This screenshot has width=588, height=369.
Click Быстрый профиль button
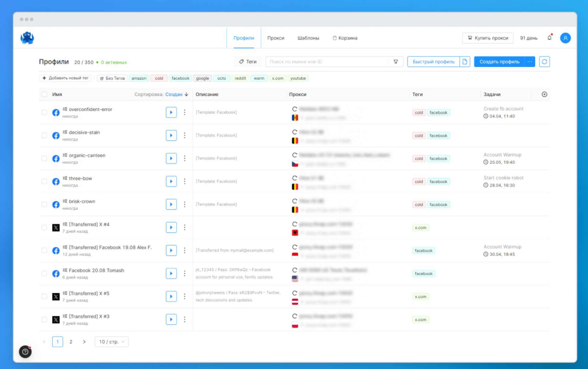433,62
